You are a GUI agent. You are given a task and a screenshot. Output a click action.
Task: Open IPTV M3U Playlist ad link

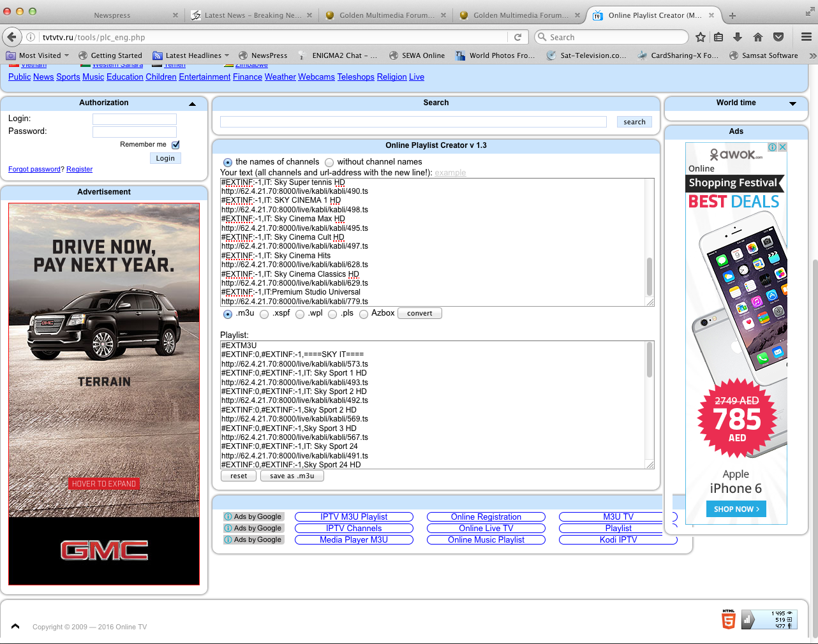(x=354, y=516)
